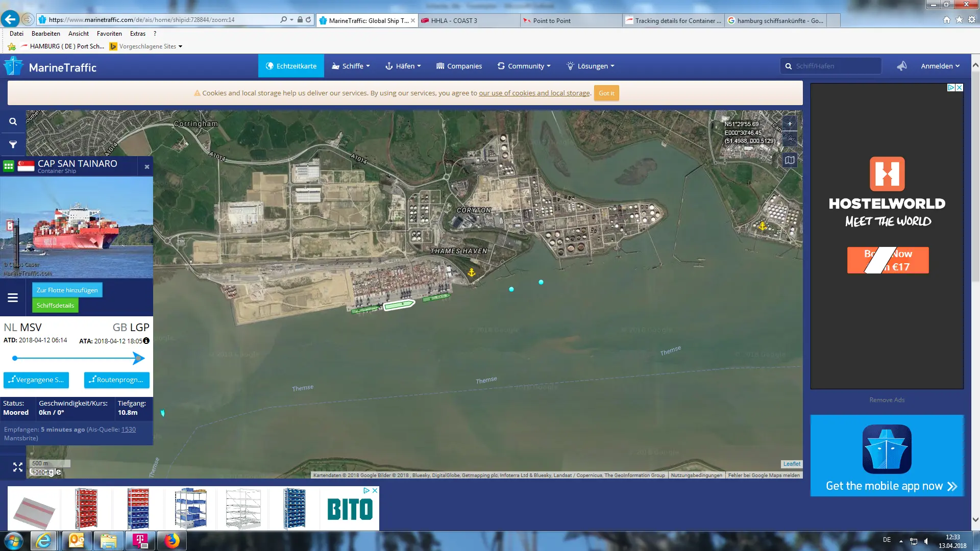Click the map layers icon

[790, 160]
